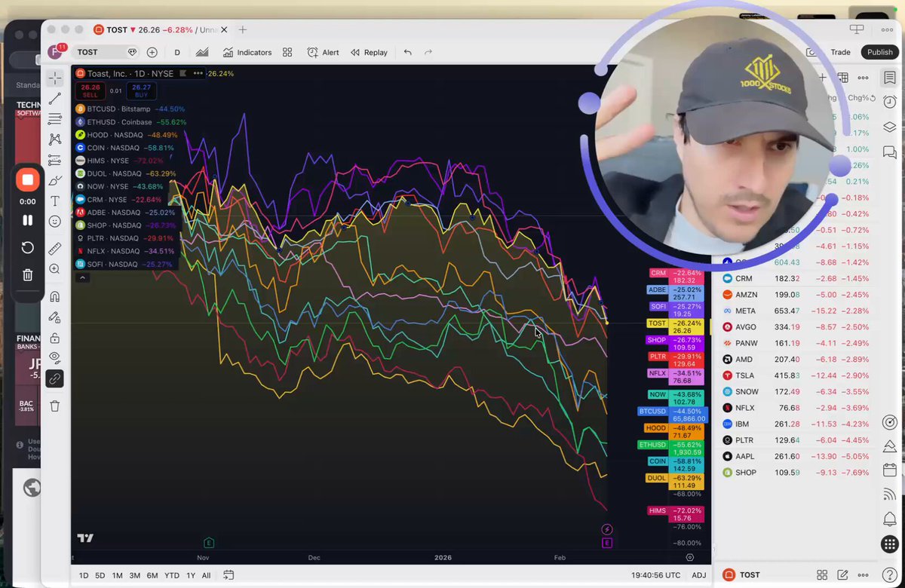Screen dimensions: 905x588
Task: Open timezone menu at 19:40:56 UTC
Action: (655, 575)
